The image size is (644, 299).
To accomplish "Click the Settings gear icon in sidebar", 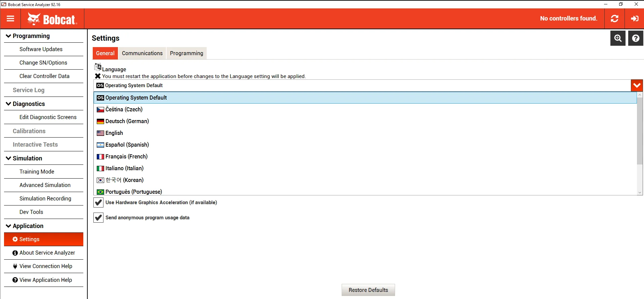I will point(15,239).
